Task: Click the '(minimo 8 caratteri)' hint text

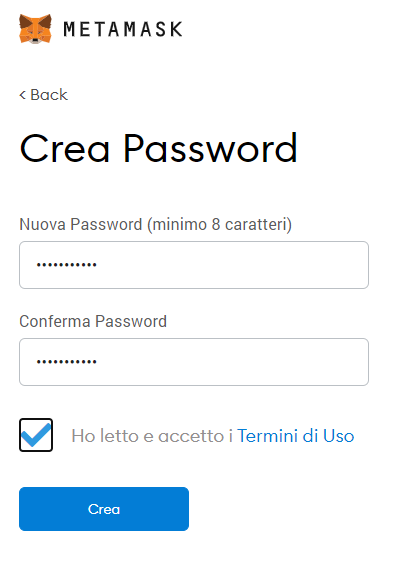Action: (219, 224)
